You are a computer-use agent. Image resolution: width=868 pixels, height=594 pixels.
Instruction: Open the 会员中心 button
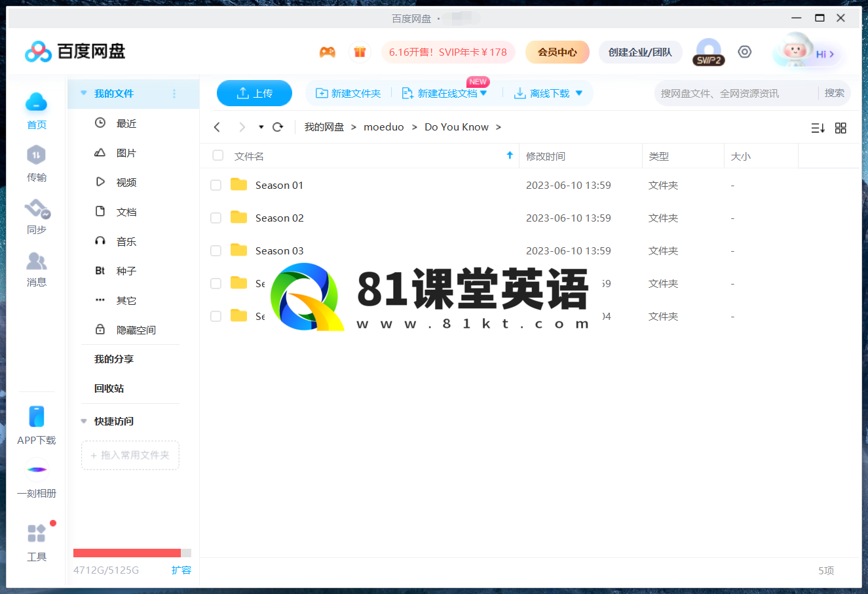(x=557, y=52)
